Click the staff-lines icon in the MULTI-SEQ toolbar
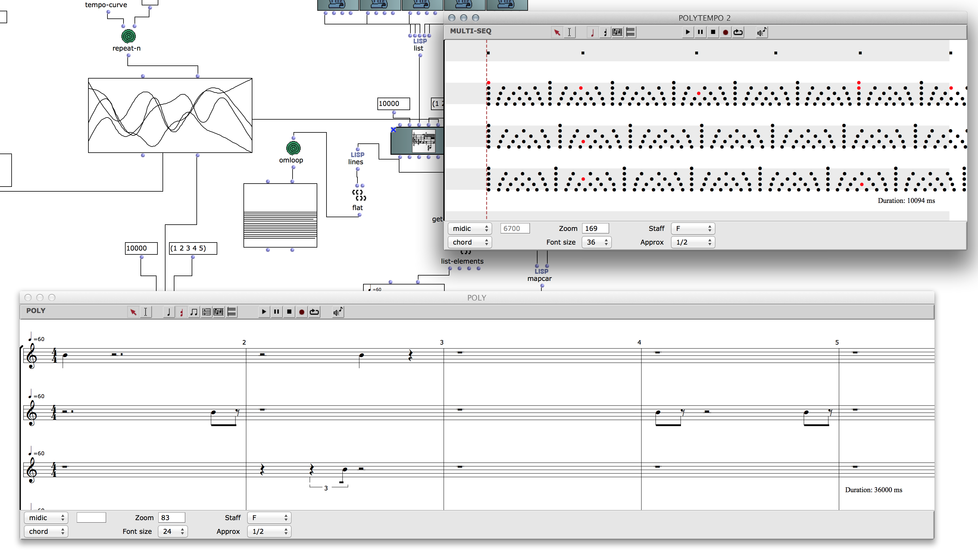 (630, 32)
